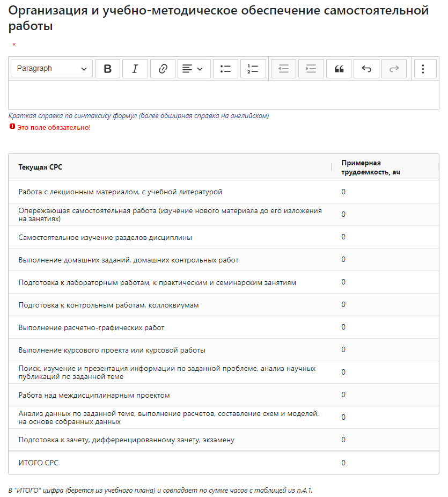
Task: Increase indent in the editor toolbar
Action: pyautogui.click(x=311, y=69)
